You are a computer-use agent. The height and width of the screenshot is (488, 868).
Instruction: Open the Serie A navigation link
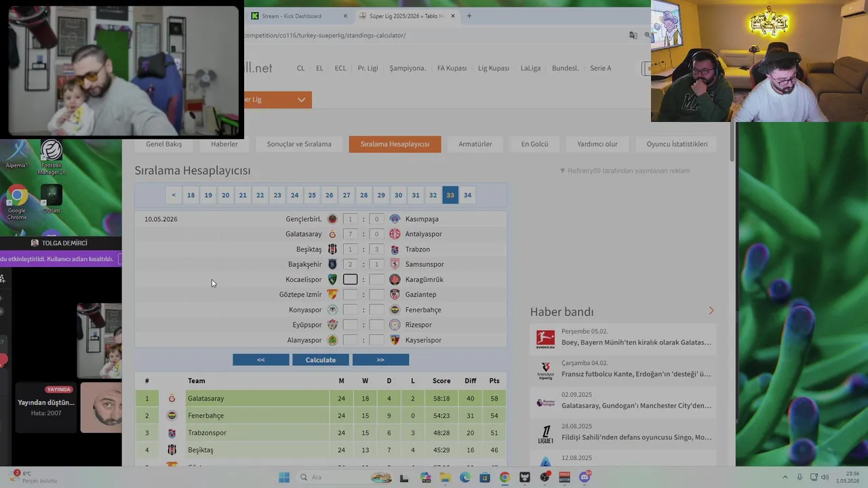coord(600,68)
